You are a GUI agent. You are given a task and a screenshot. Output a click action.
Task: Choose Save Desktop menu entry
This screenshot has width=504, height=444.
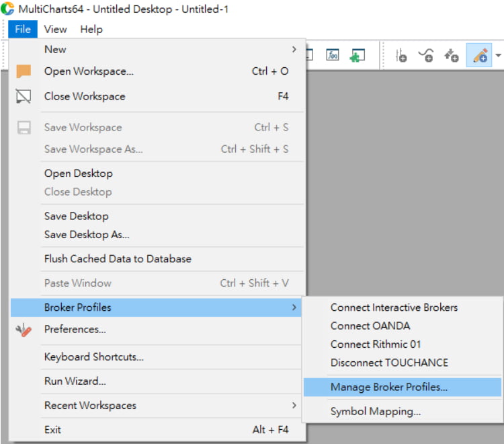tap(157, 216)
